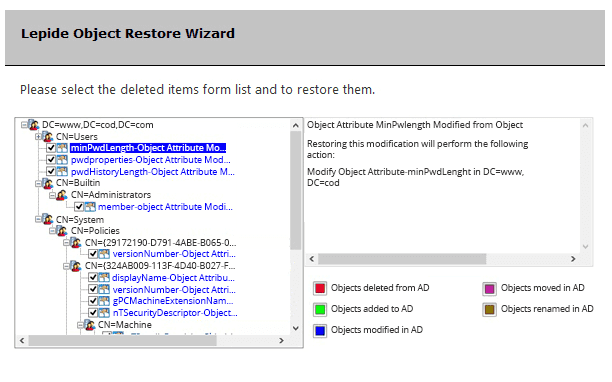Click the icon beside CN={324AB009-113F policy

76,266
